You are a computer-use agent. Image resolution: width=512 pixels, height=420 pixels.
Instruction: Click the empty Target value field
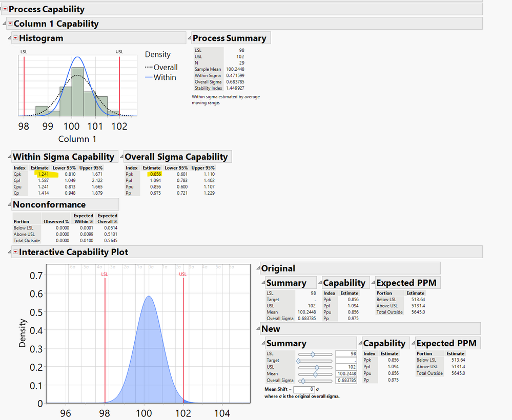coord(346,360)
